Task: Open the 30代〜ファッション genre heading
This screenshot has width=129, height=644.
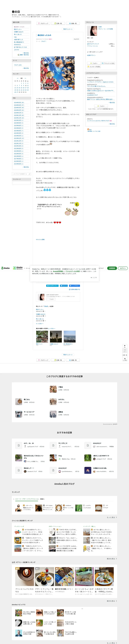Action: 55,526
